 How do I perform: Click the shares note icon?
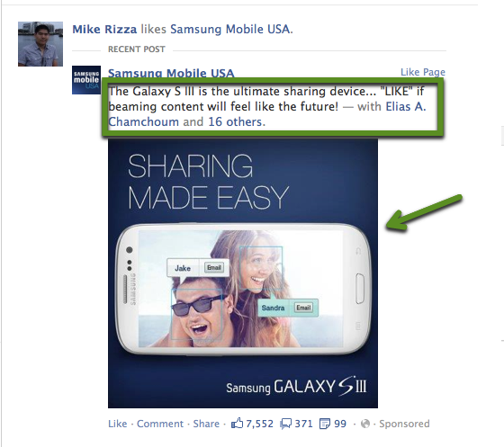point(325,424)
